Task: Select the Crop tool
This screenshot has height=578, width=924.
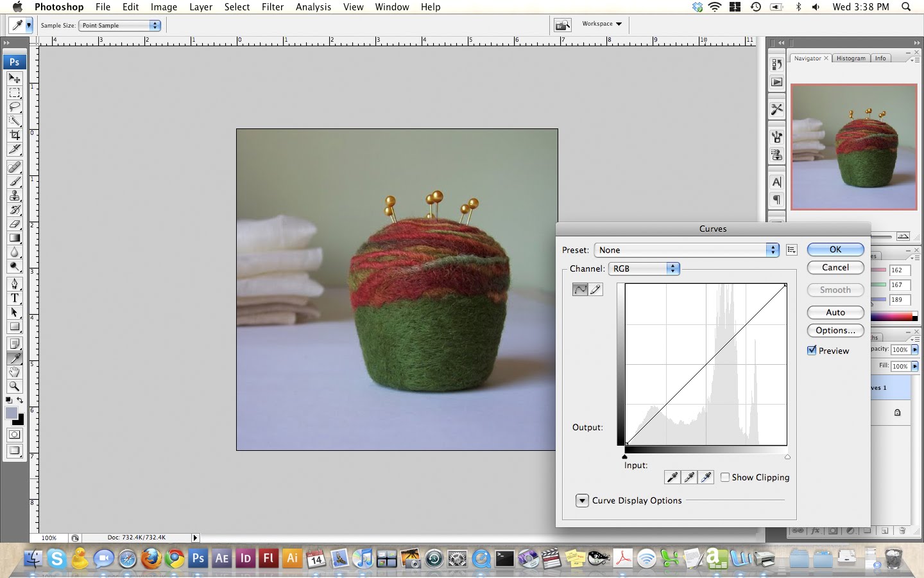Action: coord(14,136)
